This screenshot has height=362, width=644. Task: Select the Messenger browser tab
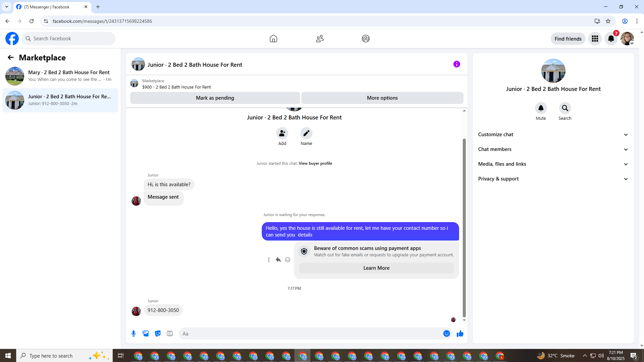52,7
